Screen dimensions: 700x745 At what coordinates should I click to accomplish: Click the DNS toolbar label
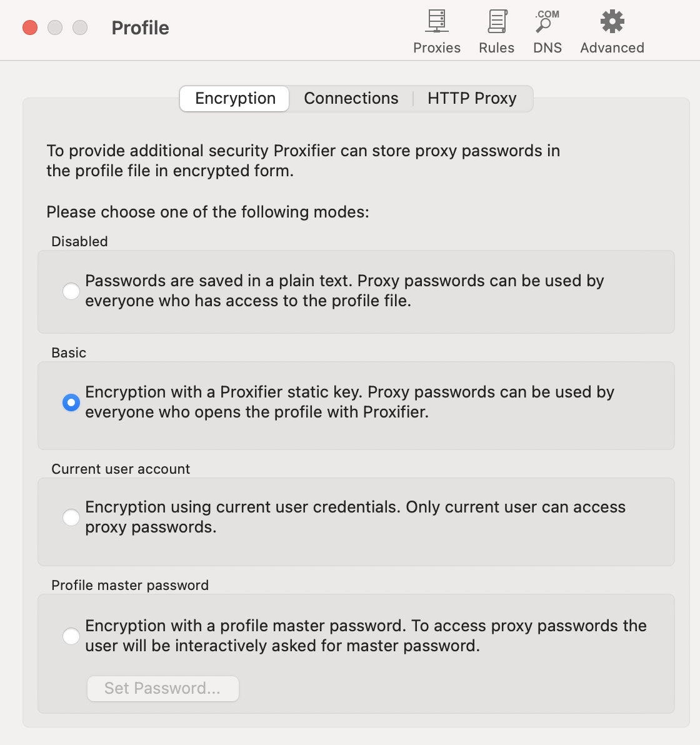pos(547,48)
